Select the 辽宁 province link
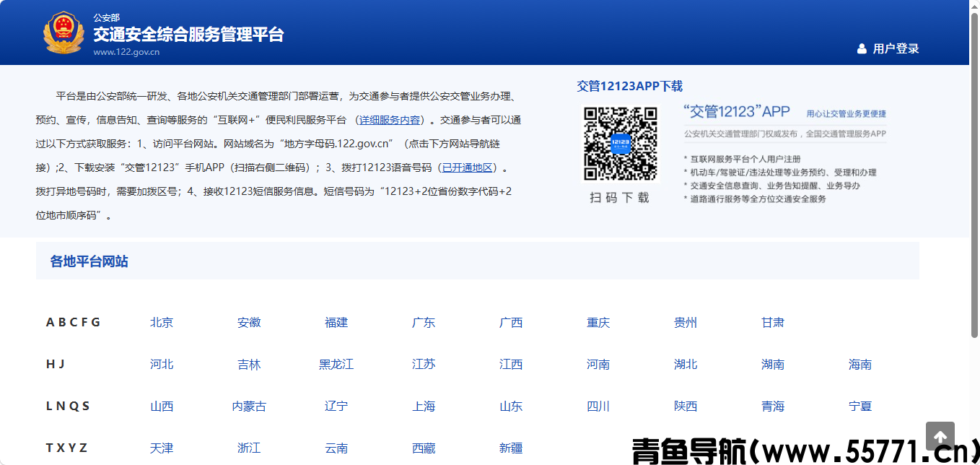The height and width of the screenshot is (465, 980). point(336,407)
